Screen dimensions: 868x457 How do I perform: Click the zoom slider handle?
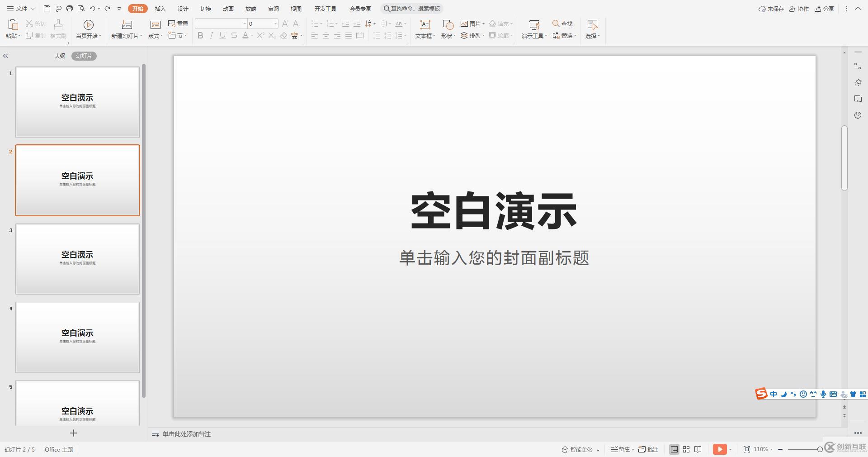[x=820, y=449]
